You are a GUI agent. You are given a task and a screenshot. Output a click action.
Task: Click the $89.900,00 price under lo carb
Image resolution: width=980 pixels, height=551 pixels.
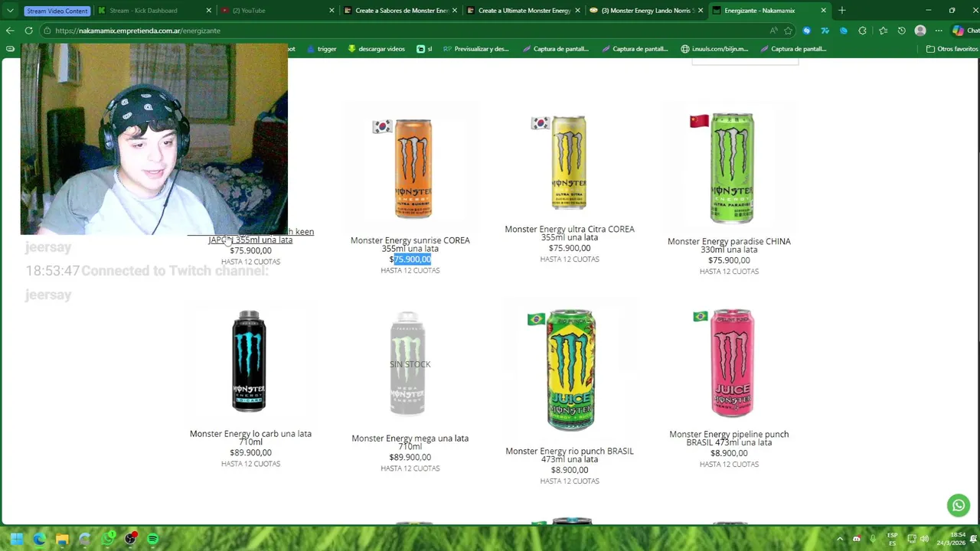pyautogui.click(x=250, y=453)
